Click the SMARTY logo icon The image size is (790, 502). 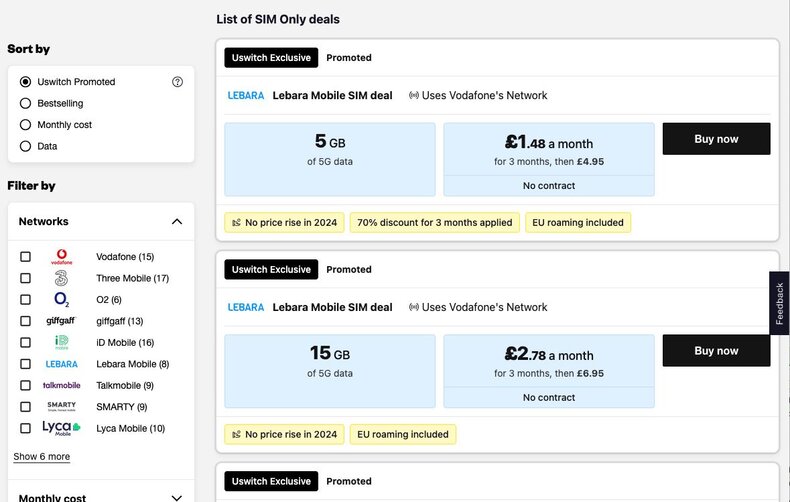(61, 407)
